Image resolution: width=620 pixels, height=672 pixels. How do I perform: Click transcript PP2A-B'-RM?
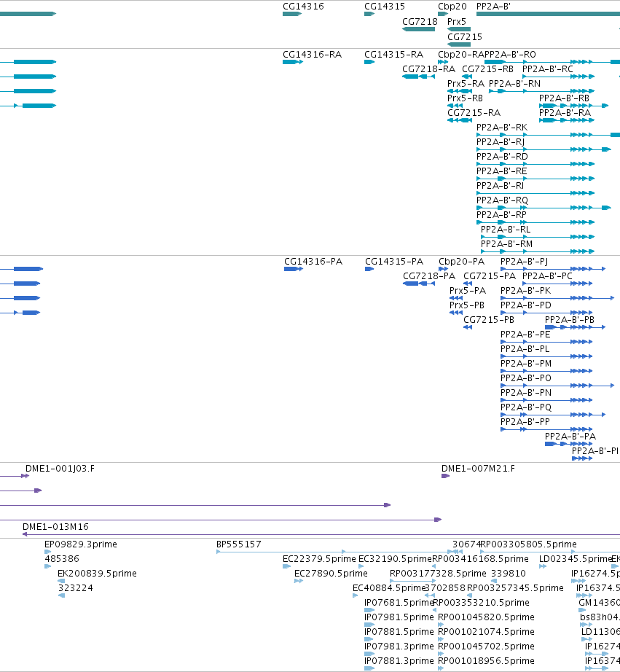507,244
